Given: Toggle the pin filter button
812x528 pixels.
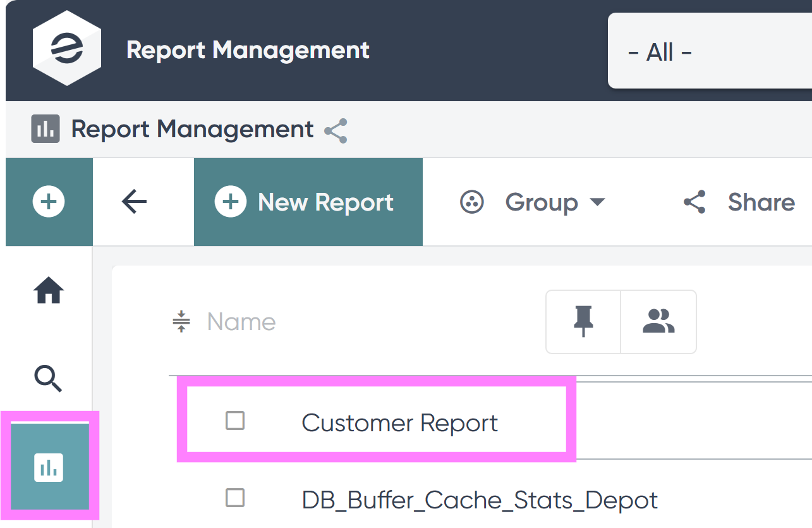Looking at the screenshot, I should (x=583, y=321).
